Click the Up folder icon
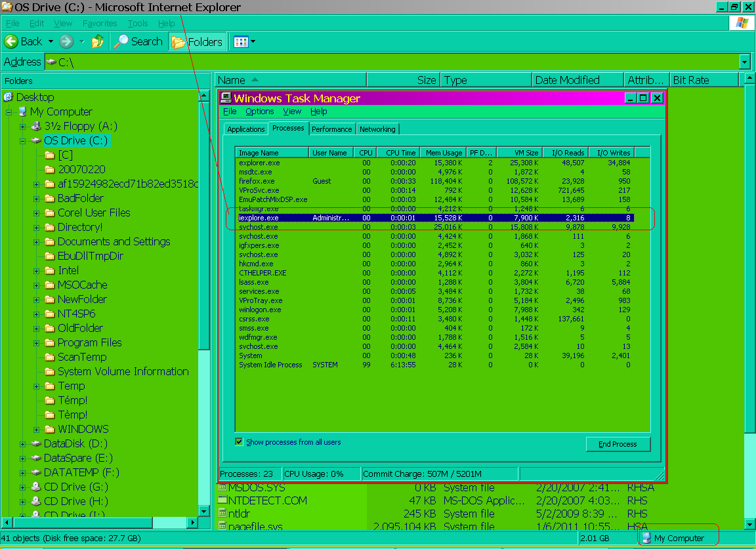Screen dimensions: 756x549 (x=98, y=41)
